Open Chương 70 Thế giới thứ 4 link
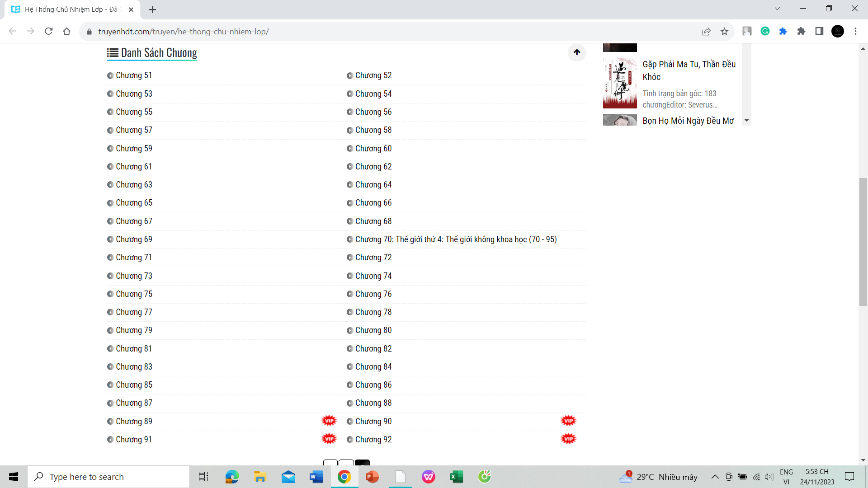This screenshot has height=488, width=868. (456, 239)
